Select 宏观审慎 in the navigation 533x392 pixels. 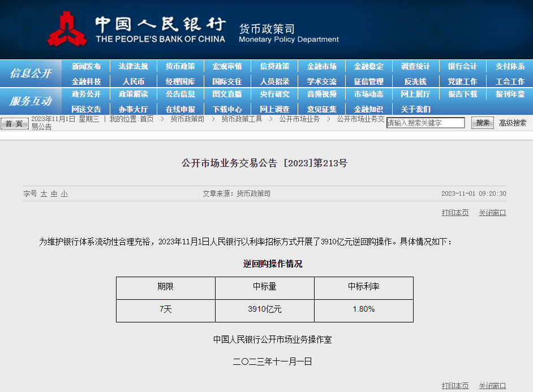(x=227, y=67)
